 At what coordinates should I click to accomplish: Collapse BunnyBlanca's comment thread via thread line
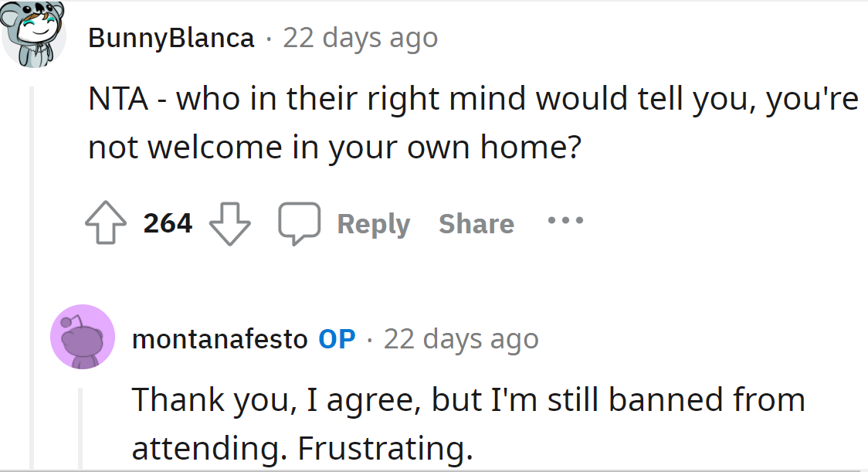[x=32, y=270]
